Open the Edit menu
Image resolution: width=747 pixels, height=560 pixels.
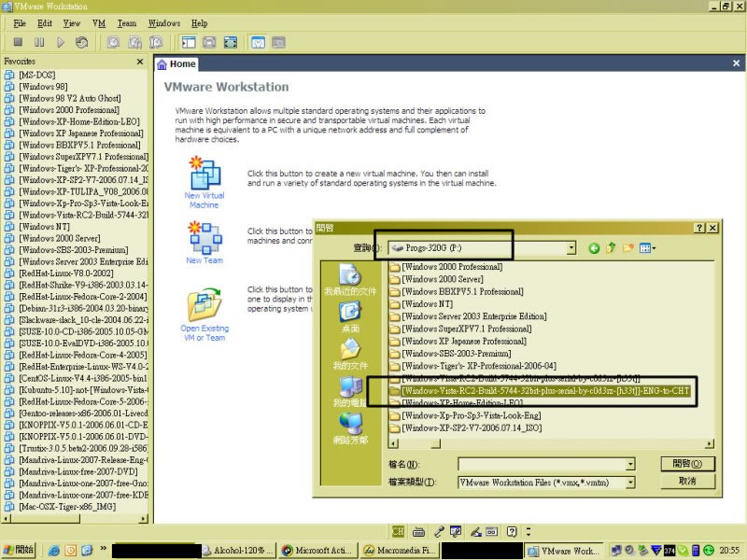[45, 23]
